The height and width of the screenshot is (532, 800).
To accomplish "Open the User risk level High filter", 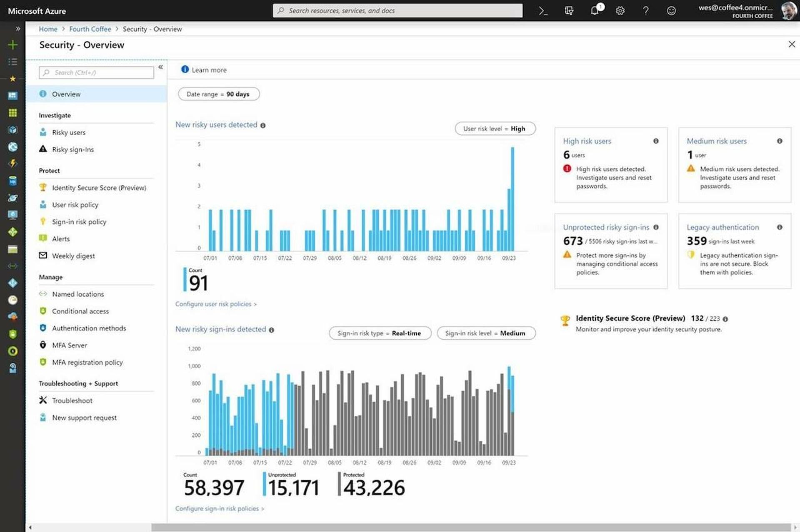I will 495,129.
